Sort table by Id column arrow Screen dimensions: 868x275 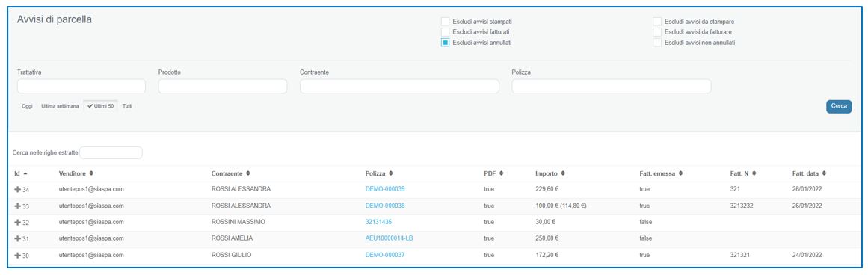(25, 173)
